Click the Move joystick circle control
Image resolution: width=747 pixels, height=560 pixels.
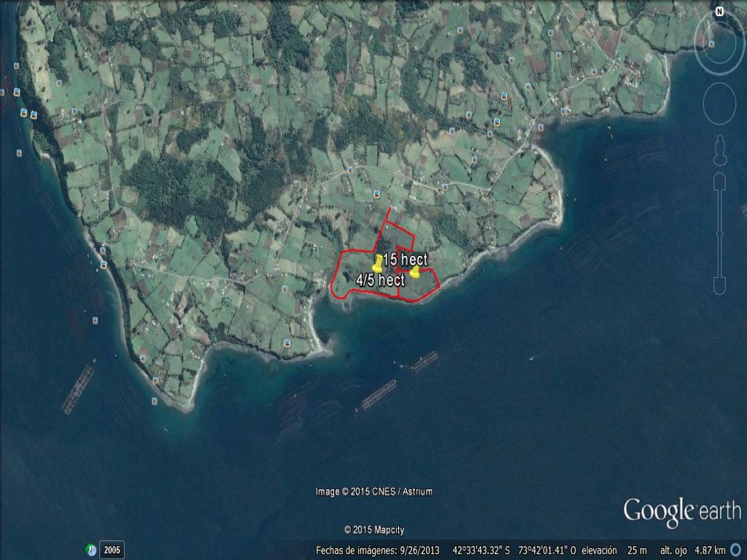(719, 104)
